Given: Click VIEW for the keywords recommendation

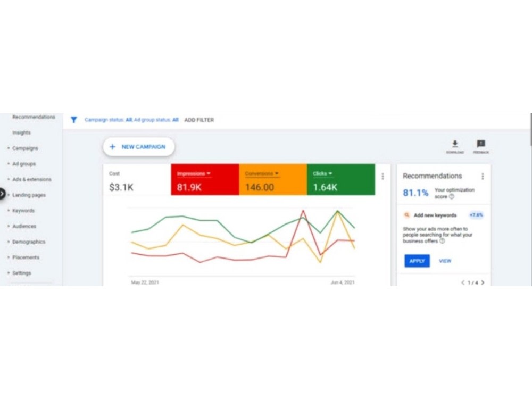Looking at the screenshot, I should pos(445,261).
